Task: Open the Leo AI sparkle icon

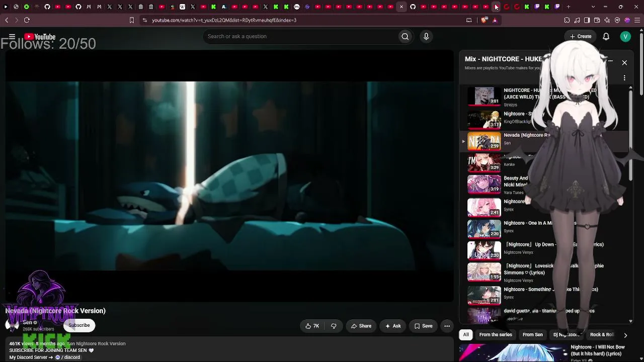Action: [607, 20]
